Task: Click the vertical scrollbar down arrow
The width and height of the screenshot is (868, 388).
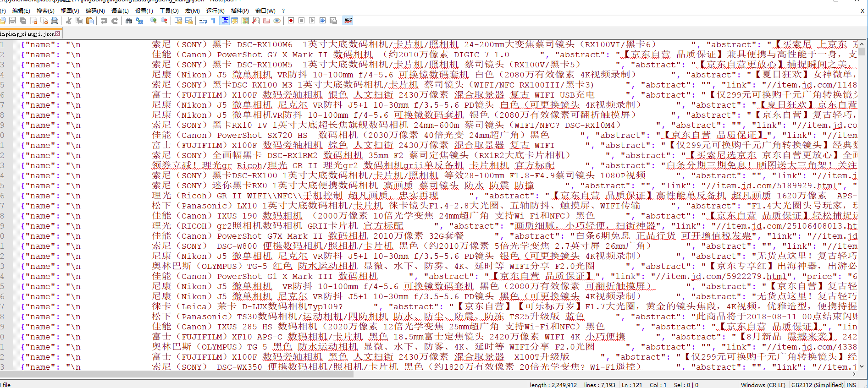Action: (x=862, y=366)
